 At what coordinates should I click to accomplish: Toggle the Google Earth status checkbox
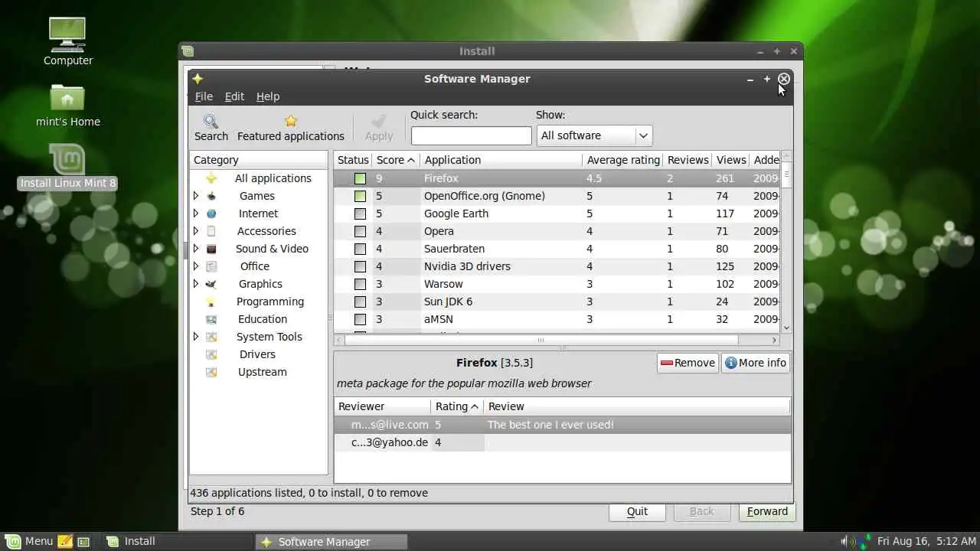360,214
